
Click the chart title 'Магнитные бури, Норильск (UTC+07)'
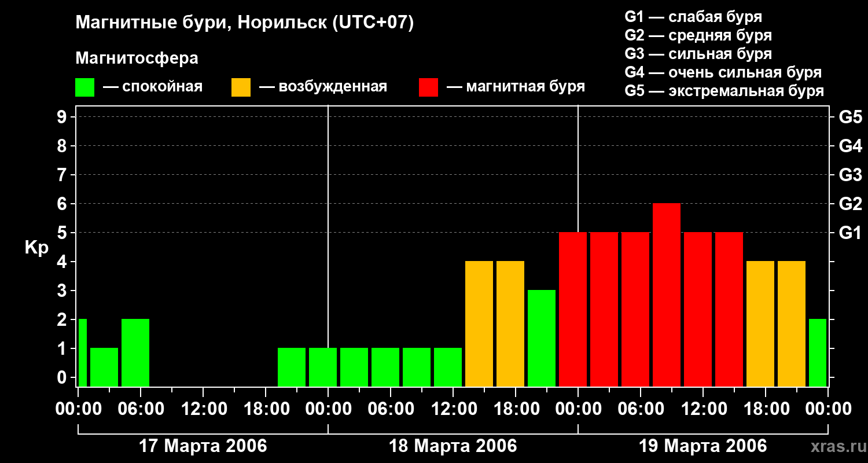[x=245, y=23]
